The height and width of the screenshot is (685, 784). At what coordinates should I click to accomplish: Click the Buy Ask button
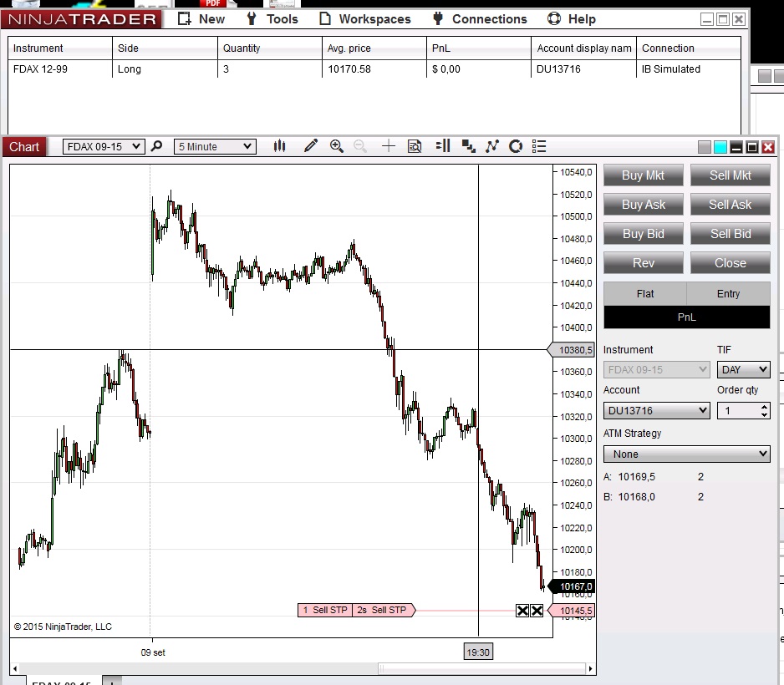pyautogui.click(x=643, y=205)
